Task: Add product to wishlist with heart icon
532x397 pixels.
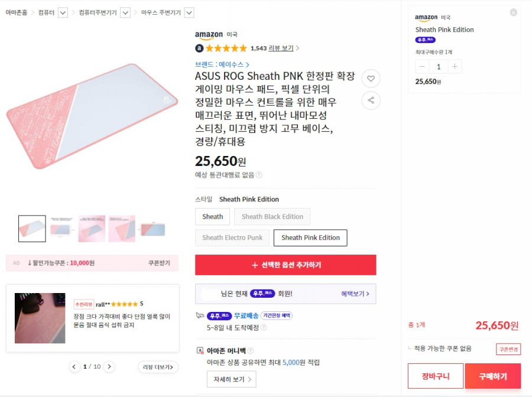Action: pyautogui.click(x=371, y=79)
